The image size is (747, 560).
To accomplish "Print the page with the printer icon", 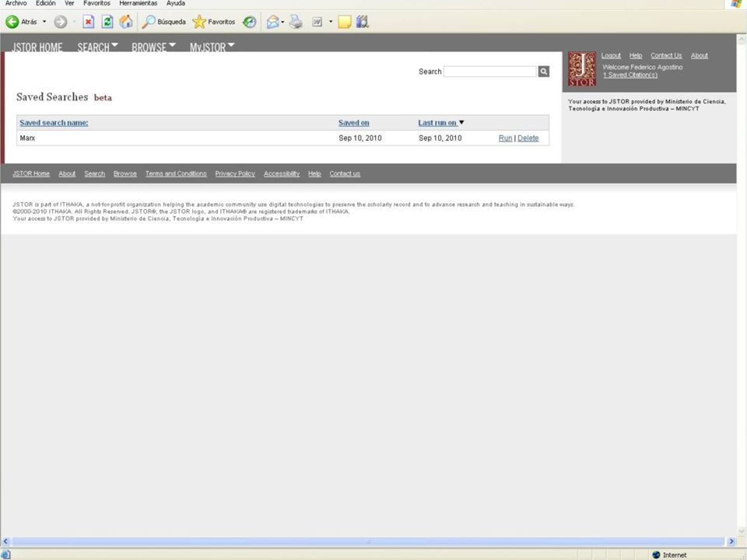I will 296,22.
